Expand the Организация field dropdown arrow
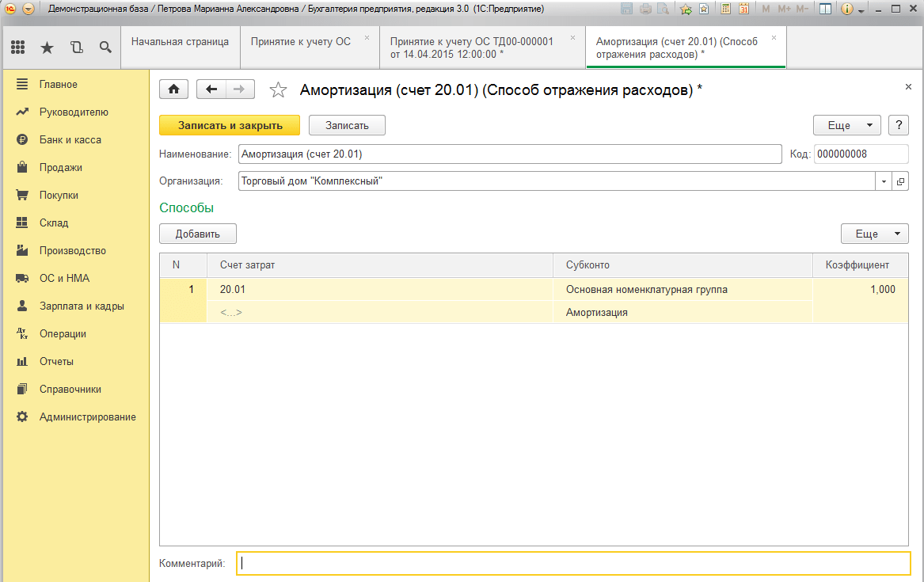 point(884,181)
